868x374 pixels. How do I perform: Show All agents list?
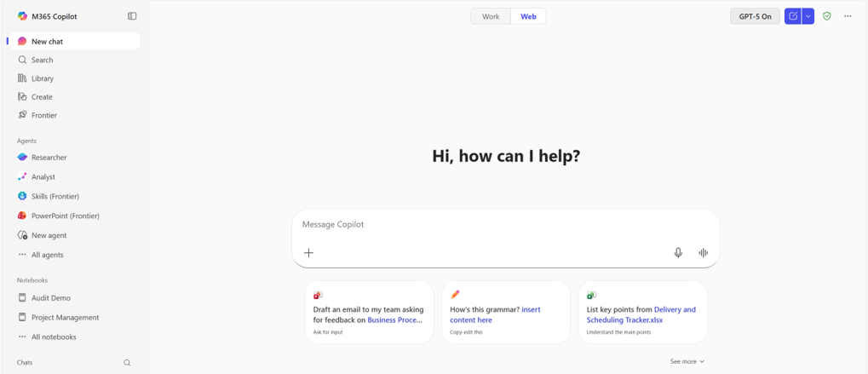[x=47, y=255]
